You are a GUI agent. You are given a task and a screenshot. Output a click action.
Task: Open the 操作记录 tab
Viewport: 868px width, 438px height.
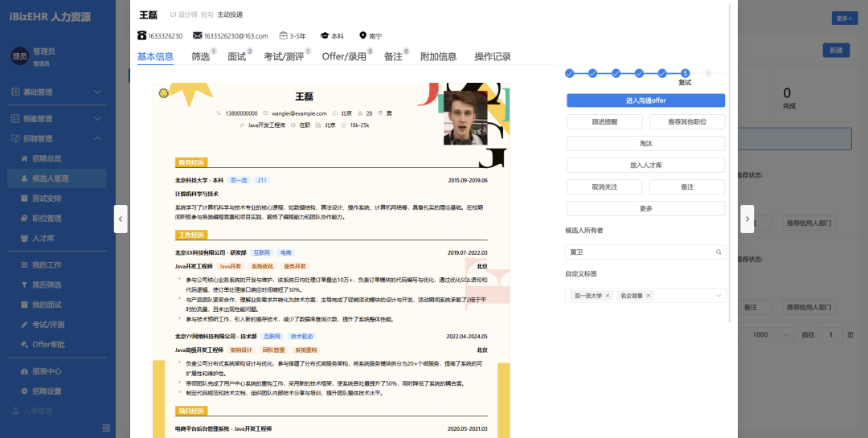(492, 57)
